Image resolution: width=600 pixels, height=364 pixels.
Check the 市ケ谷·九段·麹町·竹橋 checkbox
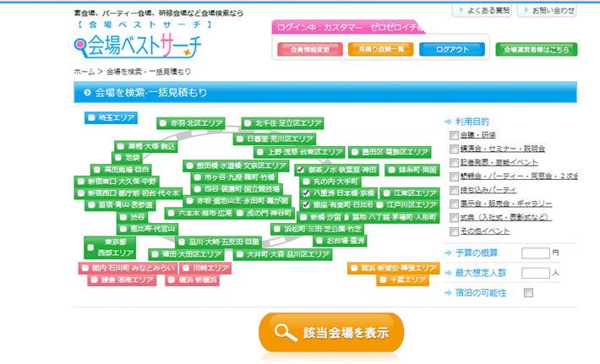coord(198,177)
